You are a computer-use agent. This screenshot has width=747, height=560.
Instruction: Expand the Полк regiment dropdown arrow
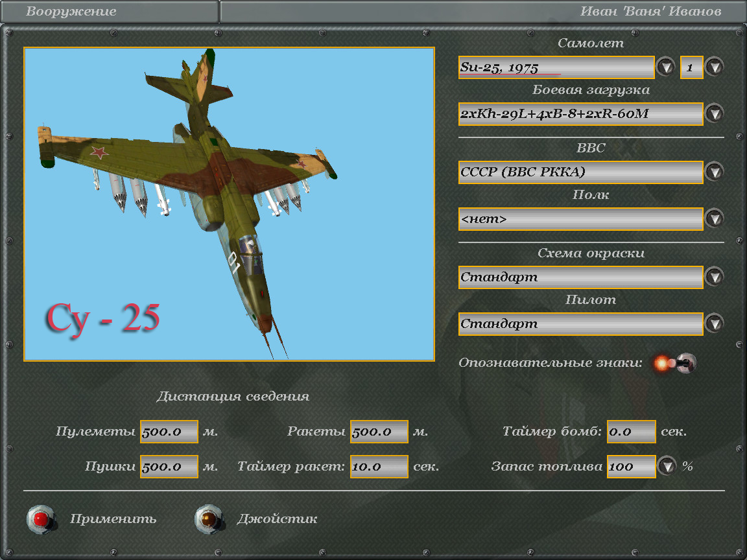714,218
